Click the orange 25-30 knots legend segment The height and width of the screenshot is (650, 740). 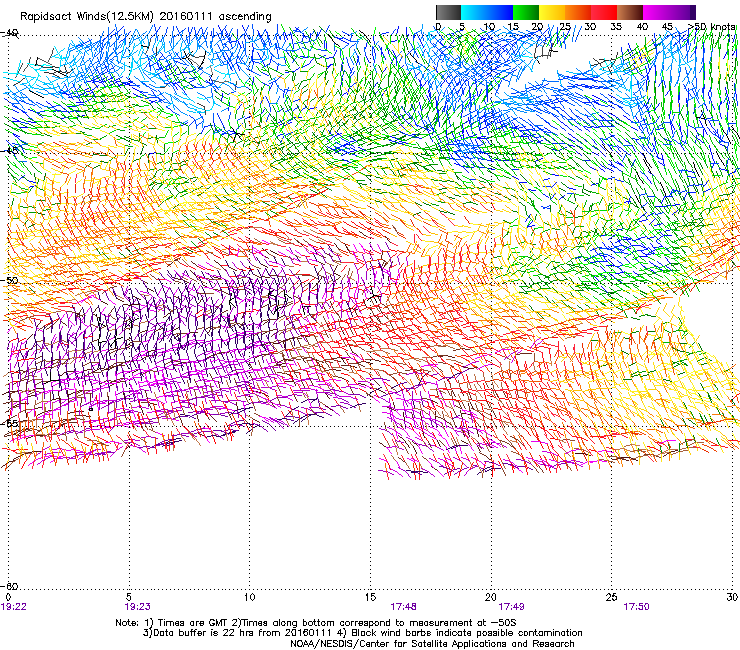[x=578, y=12]
